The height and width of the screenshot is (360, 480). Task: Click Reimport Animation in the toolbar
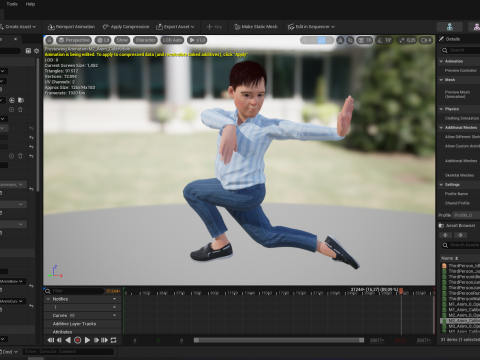point(71,27)
